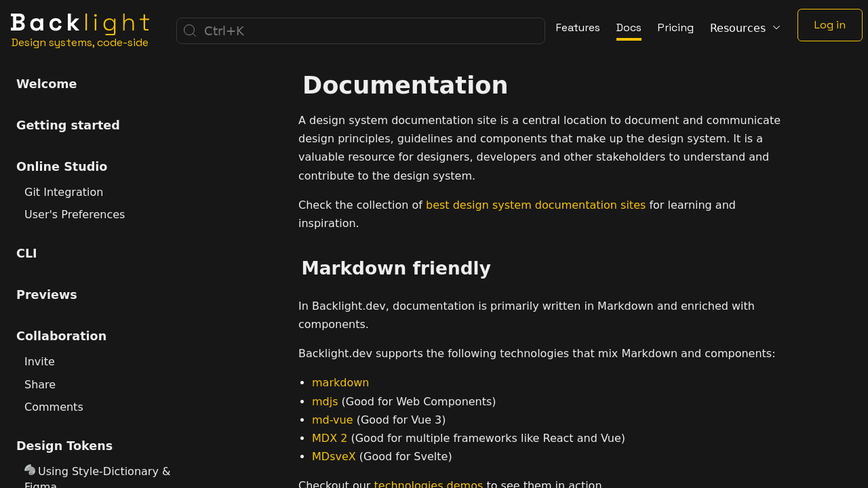868x488 pixels.
Task: Open the markdown link
Action: (340, 383)
